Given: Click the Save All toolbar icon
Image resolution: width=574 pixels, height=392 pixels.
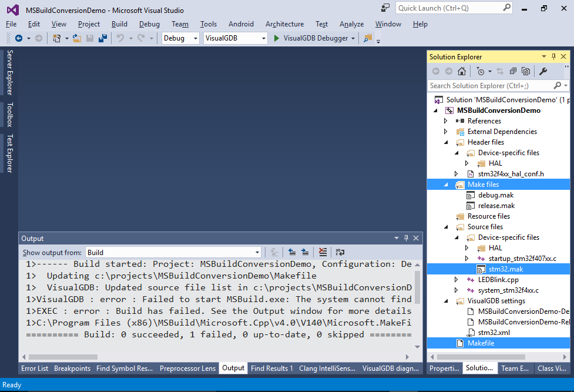Looking at the screenshot, I should (x=103, y=38).
